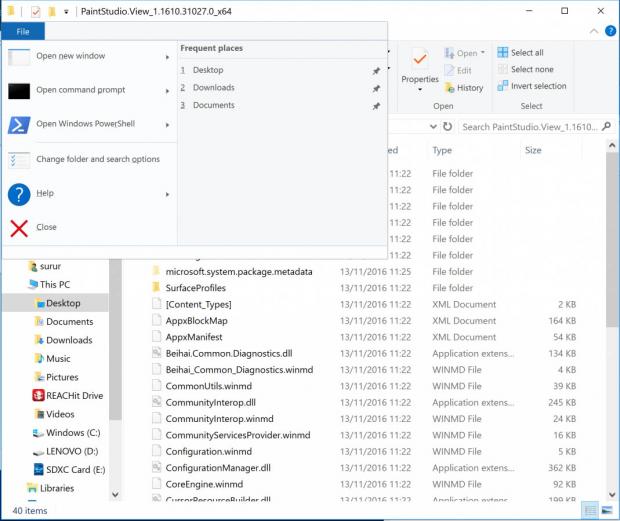Click the REACHit Drive icon in sidebar
This screenshot has height=521, width=620.
[39, 396]
